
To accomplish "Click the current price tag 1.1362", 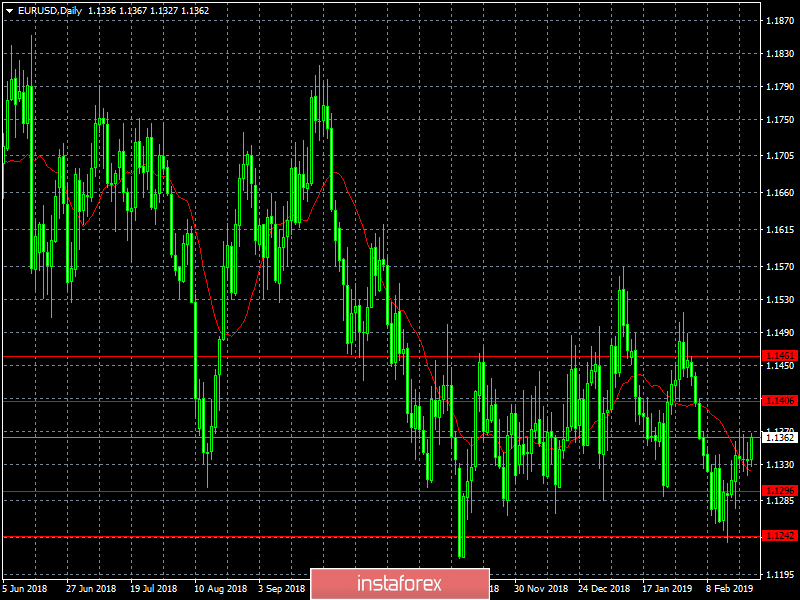I will pyautogui.click(x=780, y=438).
